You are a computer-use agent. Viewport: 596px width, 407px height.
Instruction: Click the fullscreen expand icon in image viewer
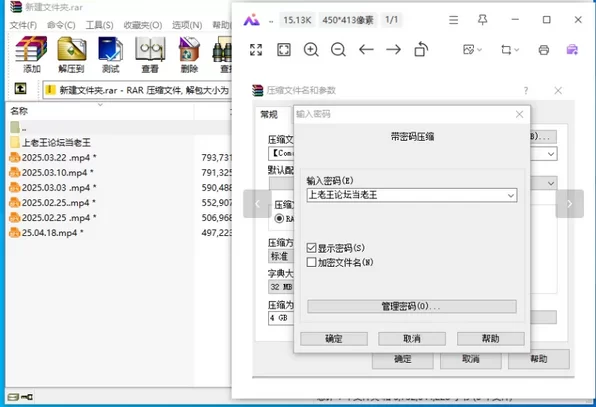click(256, 50)
